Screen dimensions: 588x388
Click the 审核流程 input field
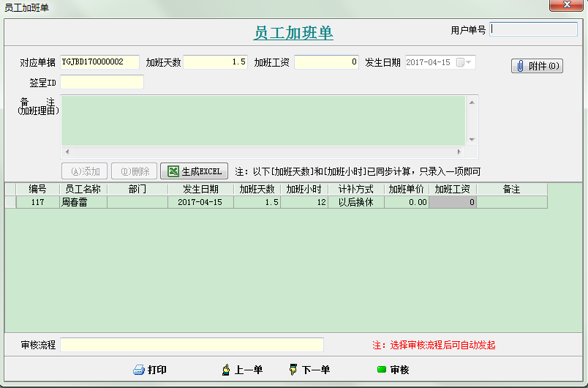[x=192, y=345]
